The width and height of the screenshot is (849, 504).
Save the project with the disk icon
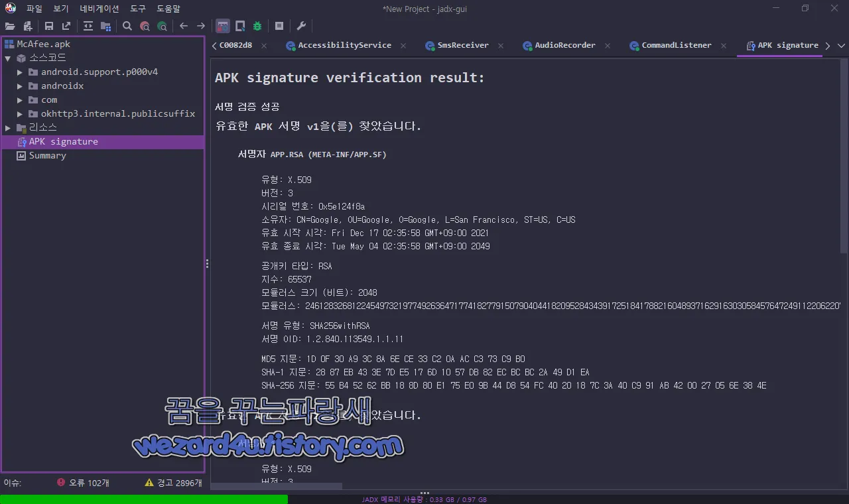tap(49, 27)
